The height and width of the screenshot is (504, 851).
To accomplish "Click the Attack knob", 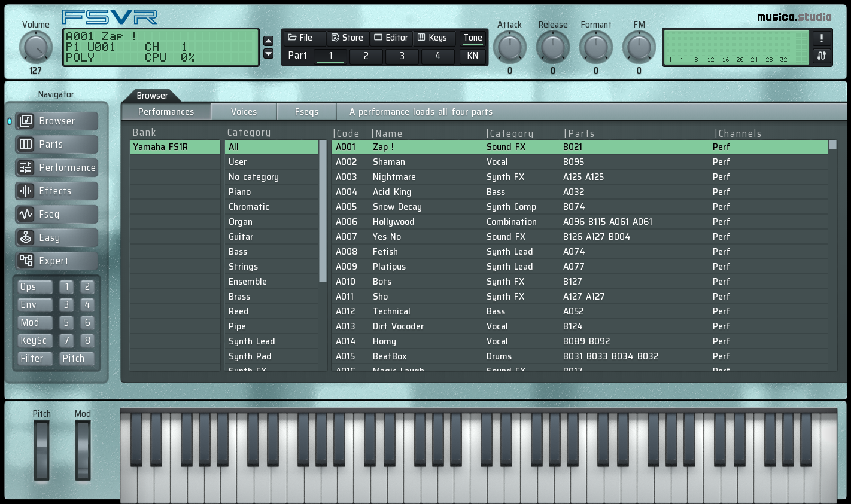I will point(510,47).
